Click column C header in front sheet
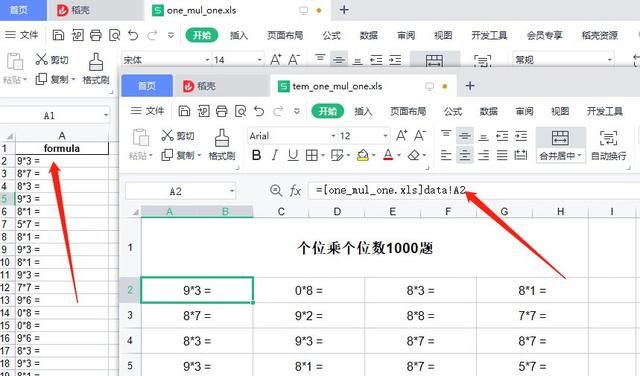Image resolution: width=640 pixels, height=376 pixels. [x=281, y=212]
